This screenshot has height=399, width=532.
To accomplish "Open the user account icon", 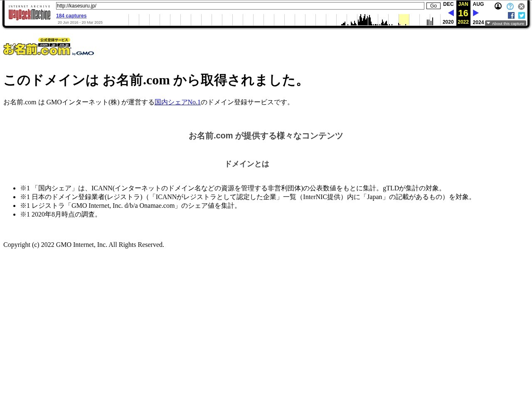I will tap(498, 6).
